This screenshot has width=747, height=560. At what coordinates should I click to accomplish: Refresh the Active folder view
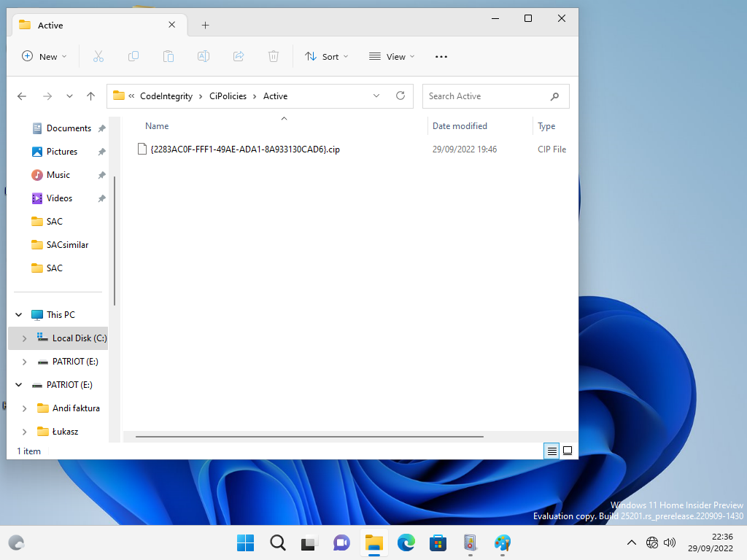pos(400,96)
